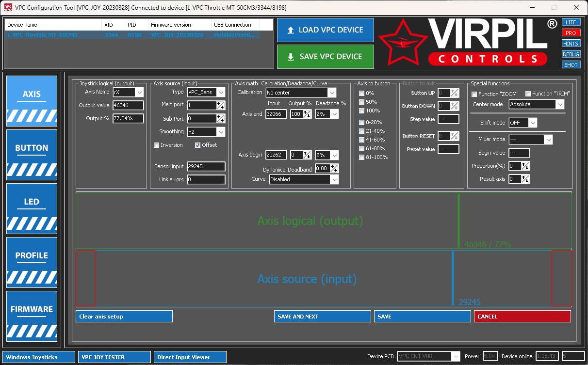The image size is (588, 365).
Task: Click the SAVE AND NEXT button
Action: (x=323, y=317)
